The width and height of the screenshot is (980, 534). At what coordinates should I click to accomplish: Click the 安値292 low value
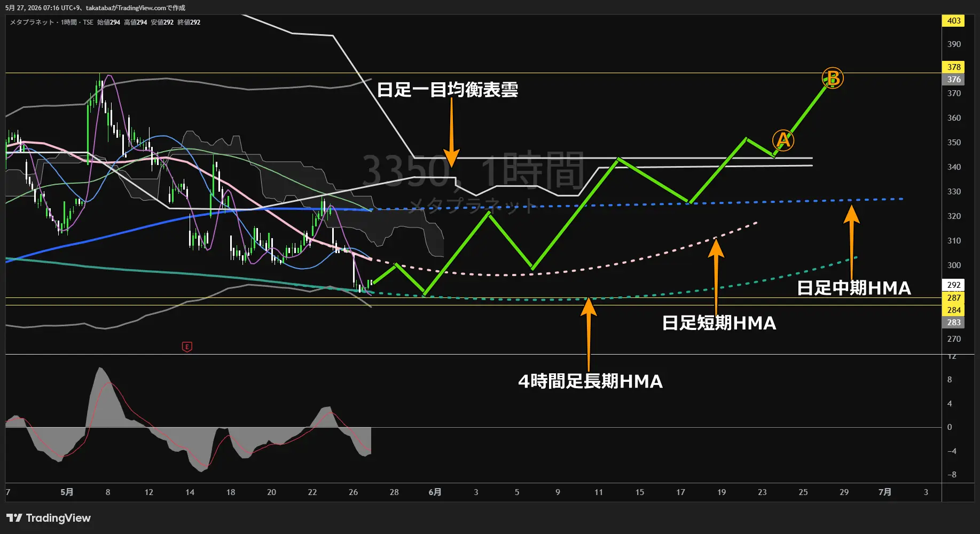coord(162,22)
